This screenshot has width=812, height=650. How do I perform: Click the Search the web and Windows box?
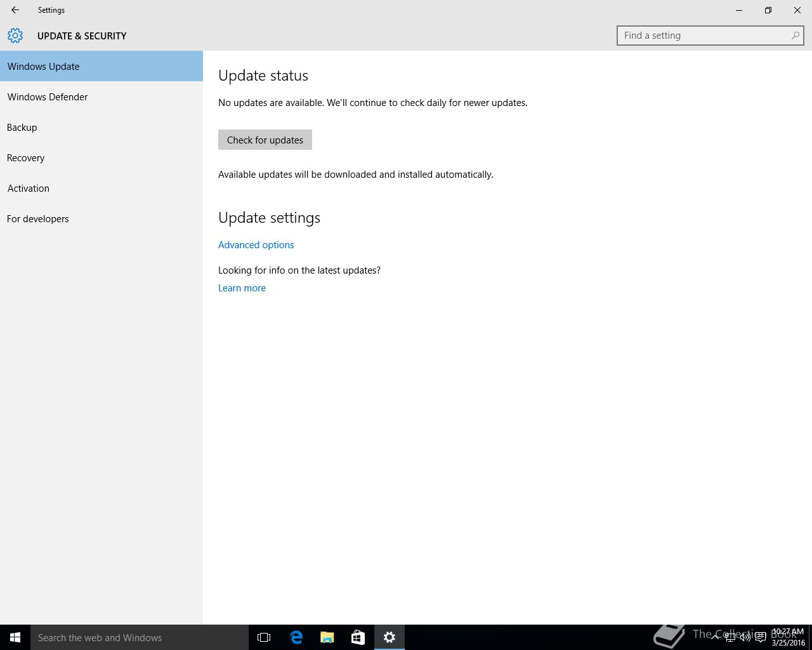[x=140, y=637]
